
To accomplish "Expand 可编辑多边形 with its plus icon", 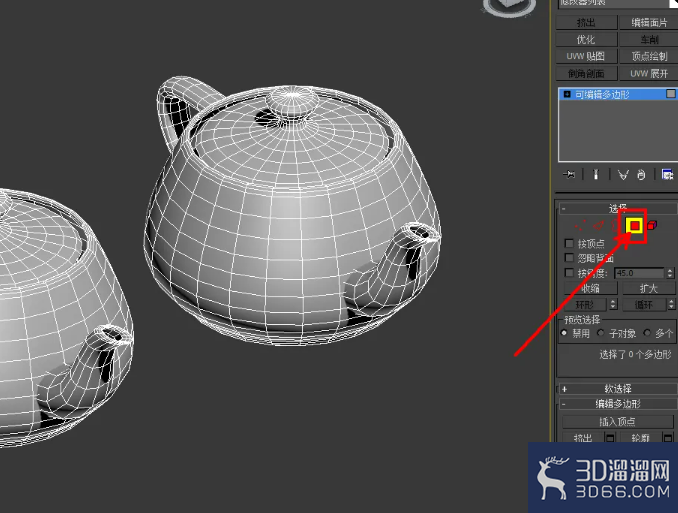I will pos(567,94).
